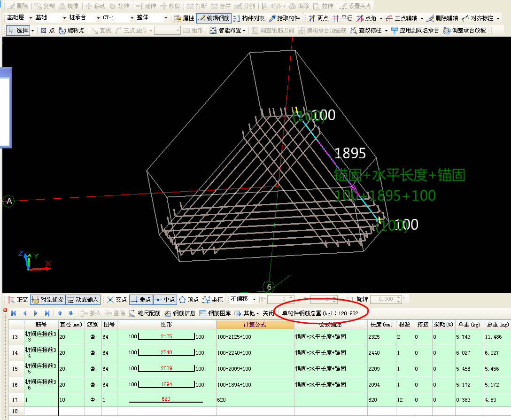Screen dimensions: 511x420
Task: Select the 旋转 (rotate) tool in top toolbar
Action: click(x=119, y=6)
